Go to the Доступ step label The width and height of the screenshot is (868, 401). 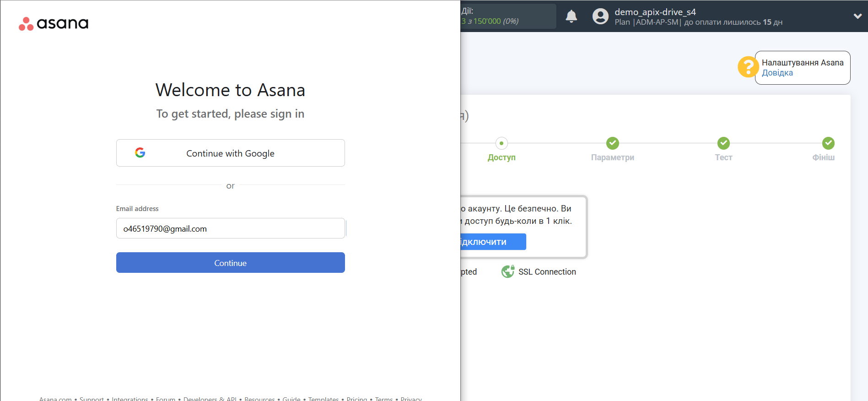[501, 157]
